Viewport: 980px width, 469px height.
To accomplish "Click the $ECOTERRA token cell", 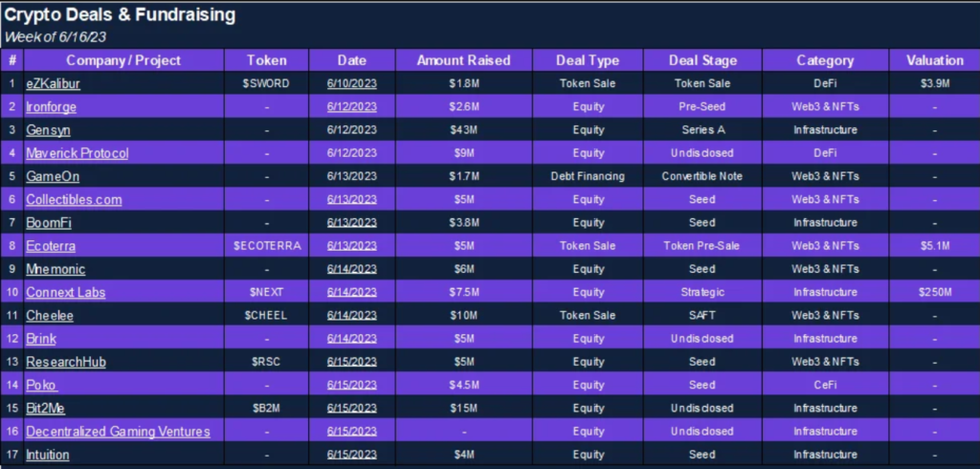I will pos(267,246).
